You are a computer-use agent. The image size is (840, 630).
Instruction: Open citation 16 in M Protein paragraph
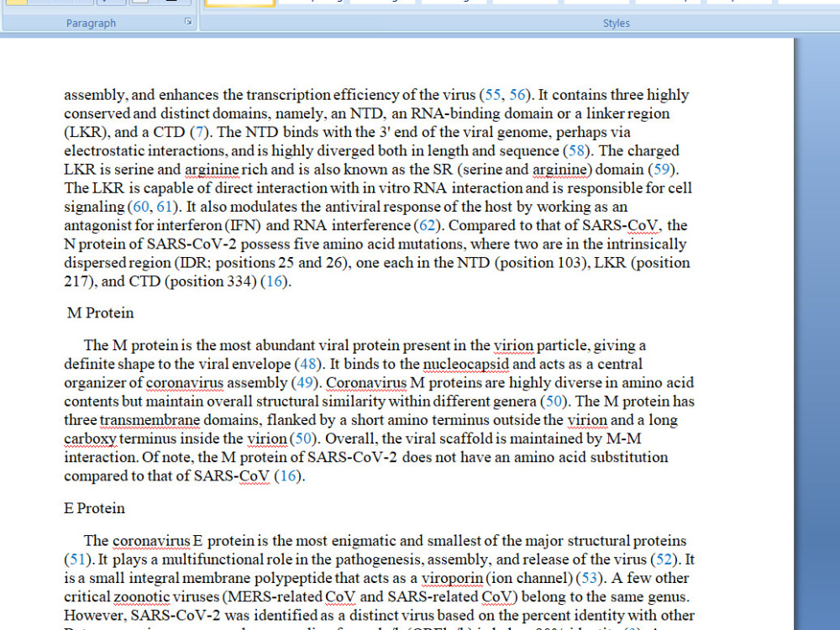pyautogui.click(x=287, y=476)
